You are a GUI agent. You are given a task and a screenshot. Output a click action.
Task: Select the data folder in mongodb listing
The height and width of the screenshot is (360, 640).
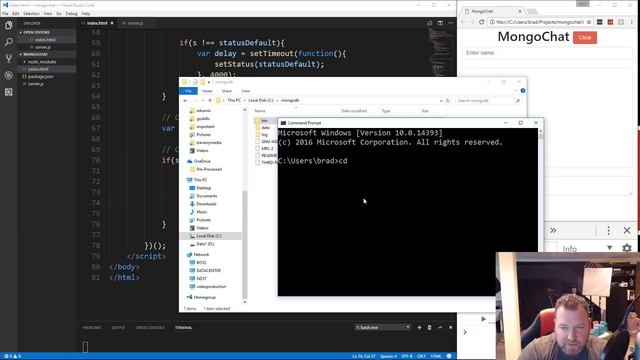pos(265,128)
